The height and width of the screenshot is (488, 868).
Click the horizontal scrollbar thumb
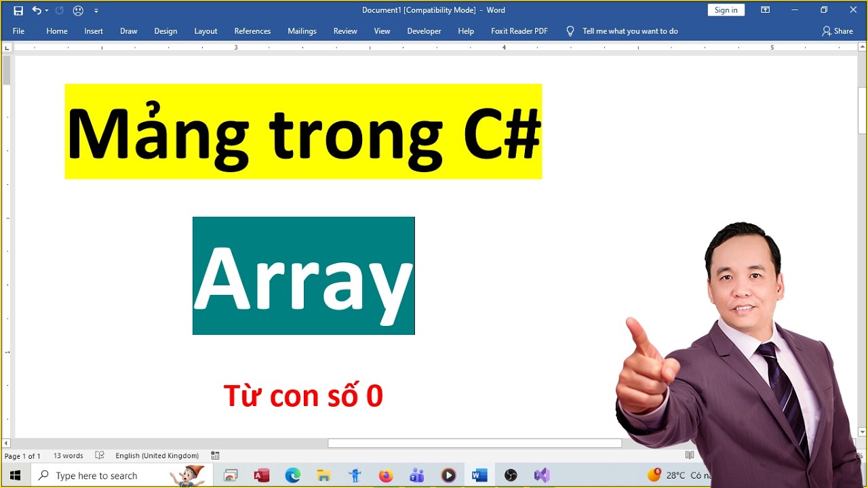[x=475, y=443]
